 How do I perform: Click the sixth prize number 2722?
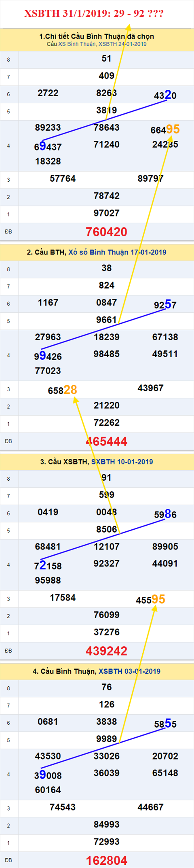(48, 93)
